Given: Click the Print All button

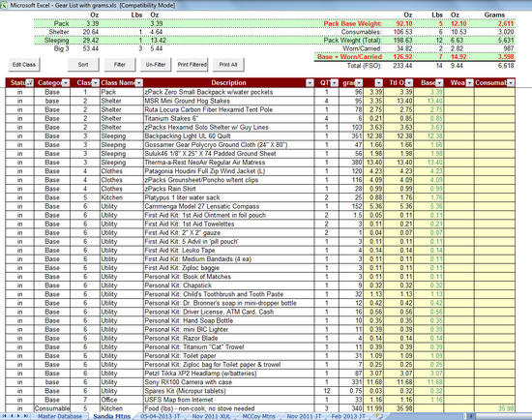Looking at the screenshot, I should pos(228,65).
